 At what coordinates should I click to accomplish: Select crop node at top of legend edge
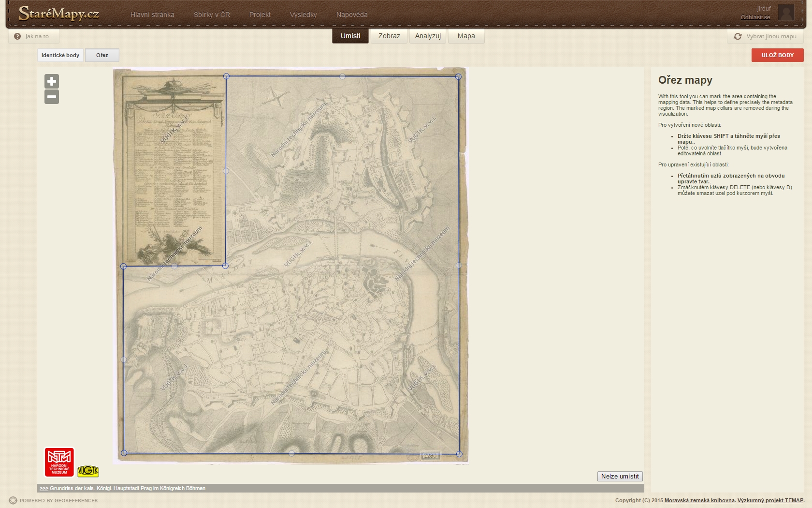pos(226,76)
